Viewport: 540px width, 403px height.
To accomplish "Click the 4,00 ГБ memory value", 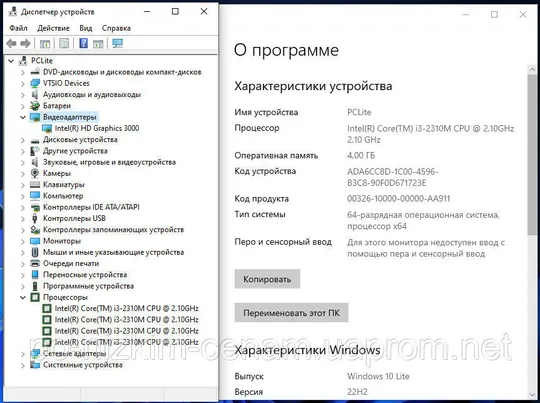I will [361, 155].
